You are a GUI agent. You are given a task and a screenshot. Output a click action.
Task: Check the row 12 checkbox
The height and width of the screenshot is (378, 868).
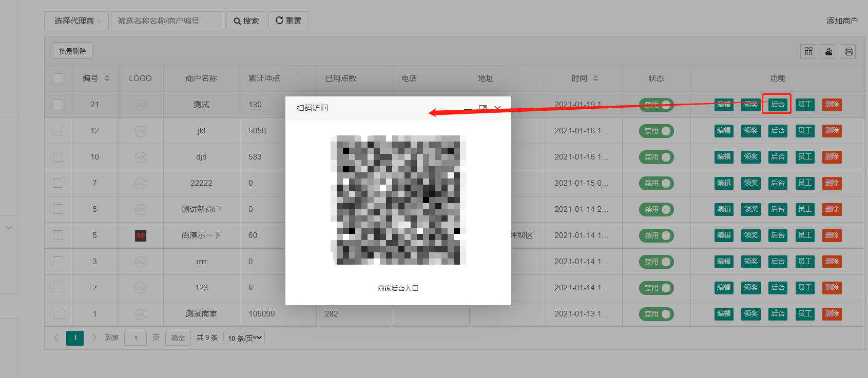58,131
